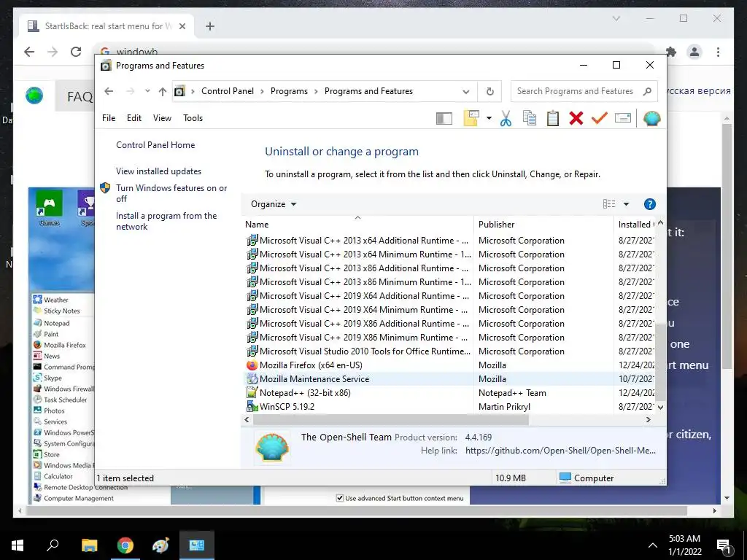This screenshot has height=560, width=747.
Task: Click the Back arrow in Programs and Features
Action: pos(109,91)
